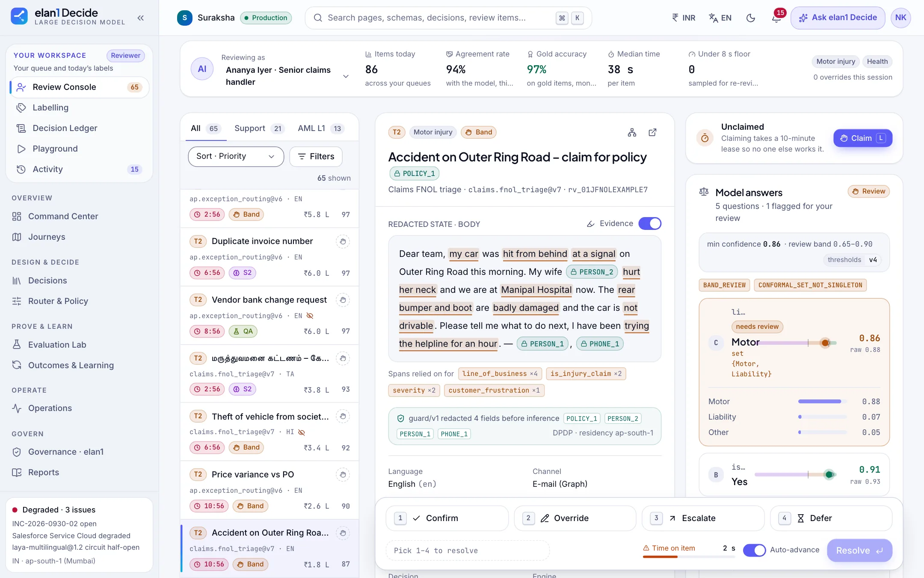Expand the line_of_business ×4 span chip

tap(500, 374)
